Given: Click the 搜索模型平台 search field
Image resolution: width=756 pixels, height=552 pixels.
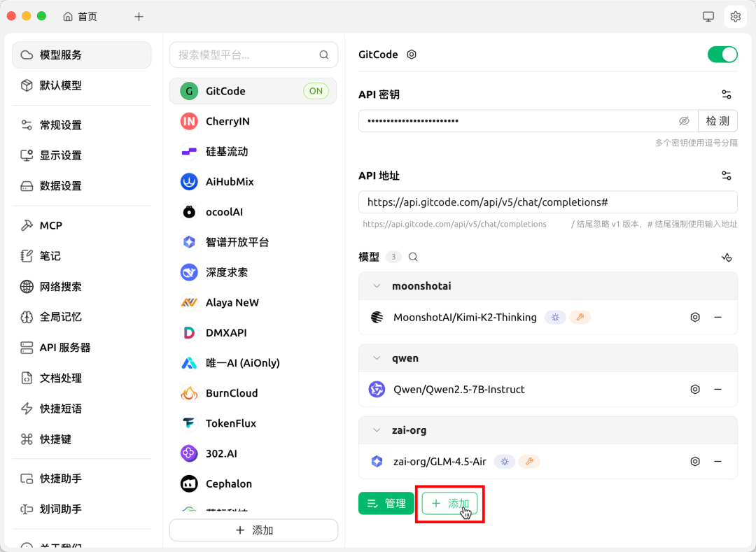Looking at the screenshot, I should click(253, 55).
